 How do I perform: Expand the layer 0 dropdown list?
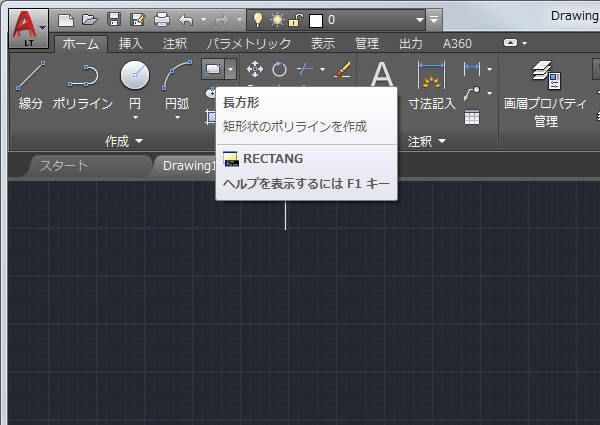[419, 20]
